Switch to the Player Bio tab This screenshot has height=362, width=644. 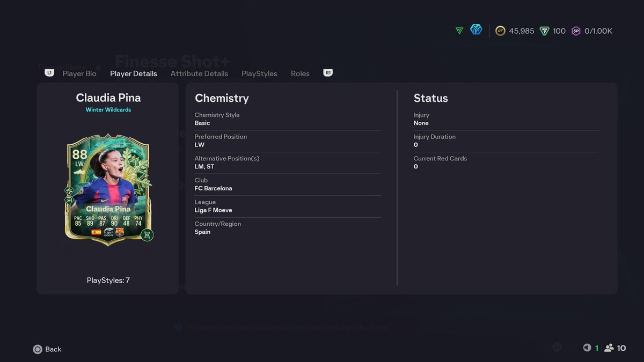(79, 73)
